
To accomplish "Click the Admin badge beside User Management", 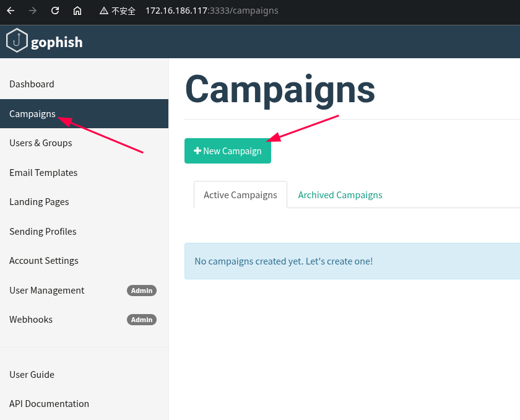I will point(142,291).
